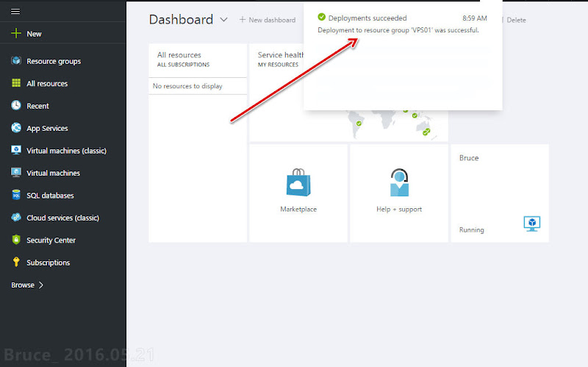Image resolution: width=588 pixels, height=367 pixels.
Task: Click the SQL databases cylinder icon
Action: point(16,195)
